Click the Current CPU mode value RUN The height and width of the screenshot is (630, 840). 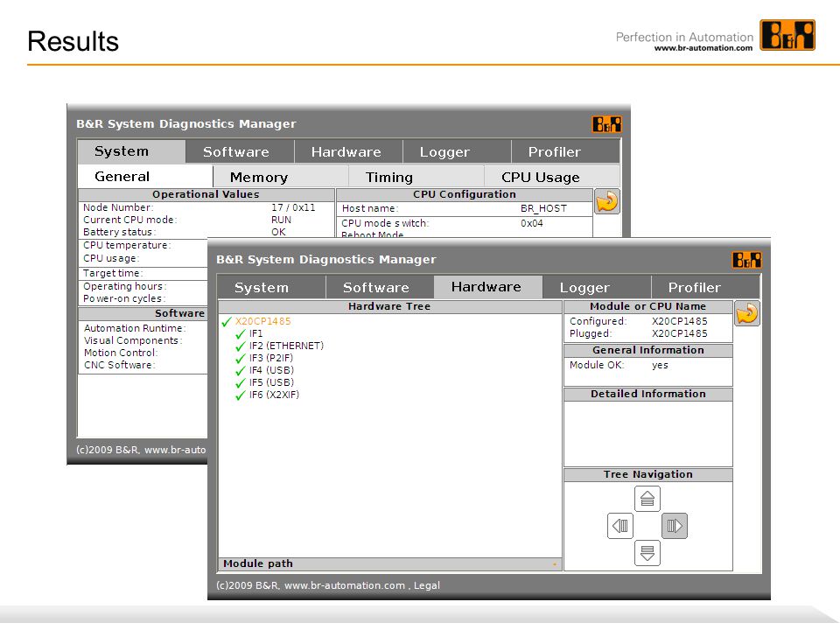[x=281, y=220]
